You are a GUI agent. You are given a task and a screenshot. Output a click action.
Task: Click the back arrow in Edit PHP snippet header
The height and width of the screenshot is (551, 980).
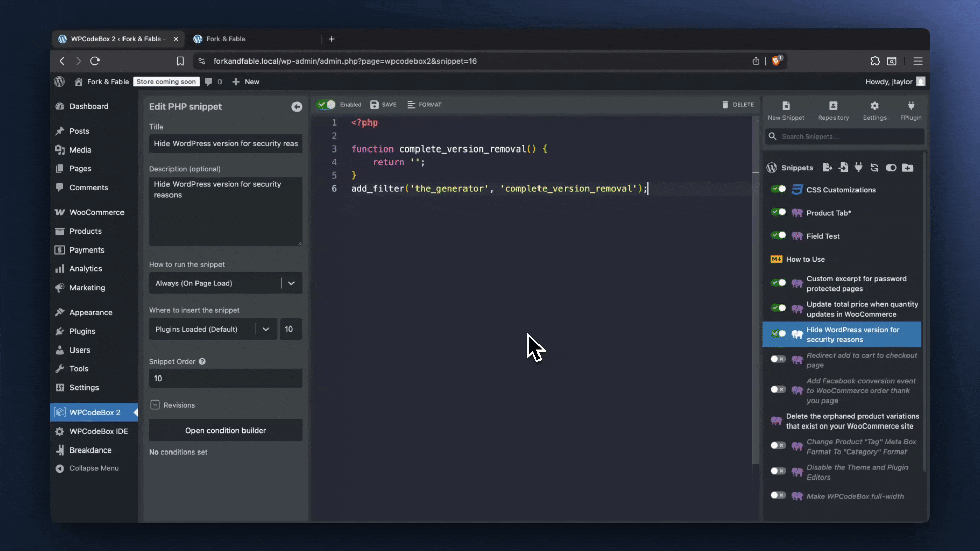click(x=297, y=107)
